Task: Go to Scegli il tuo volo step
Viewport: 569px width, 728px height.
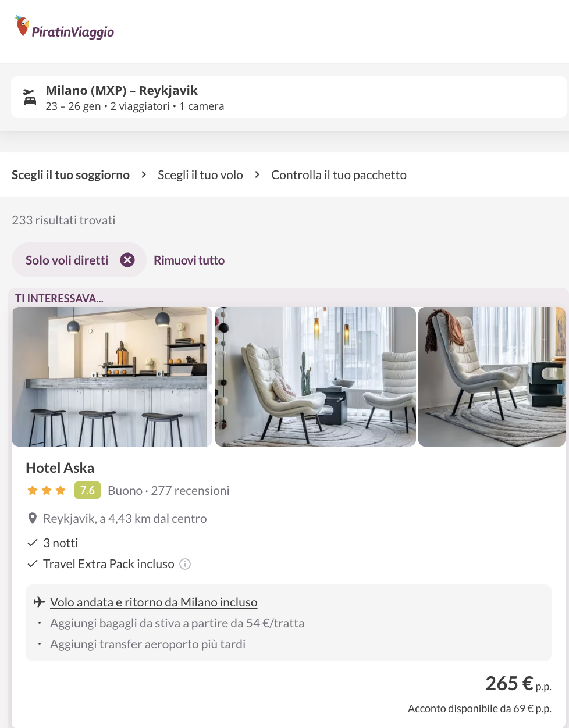Action: [x=200, y=174]
